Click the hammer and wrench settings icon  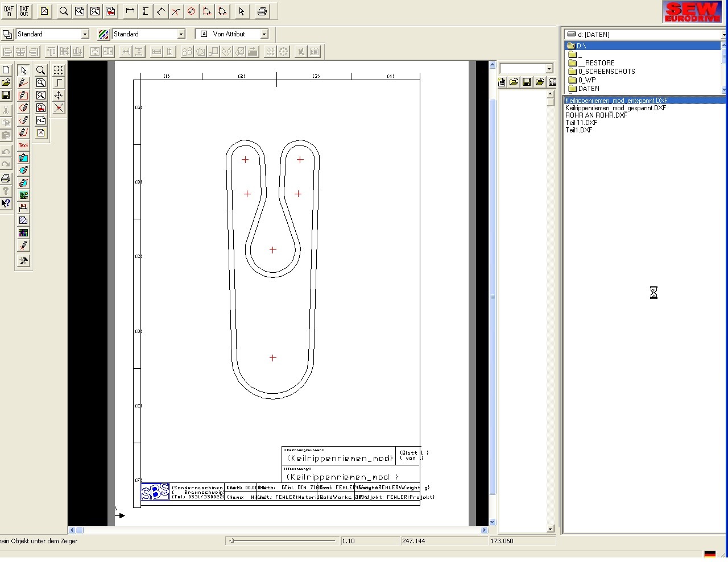(x=23, y=261)
